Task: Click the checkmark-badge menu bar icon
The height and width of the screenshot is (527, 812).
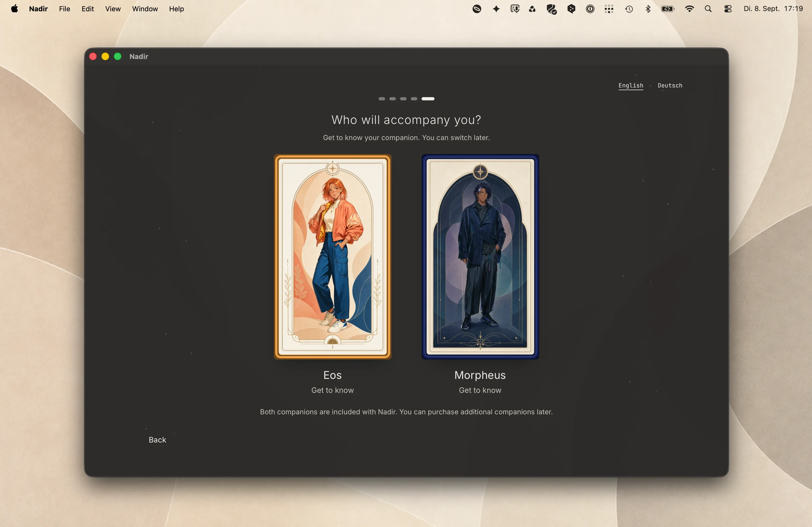Action: point(552,9)
